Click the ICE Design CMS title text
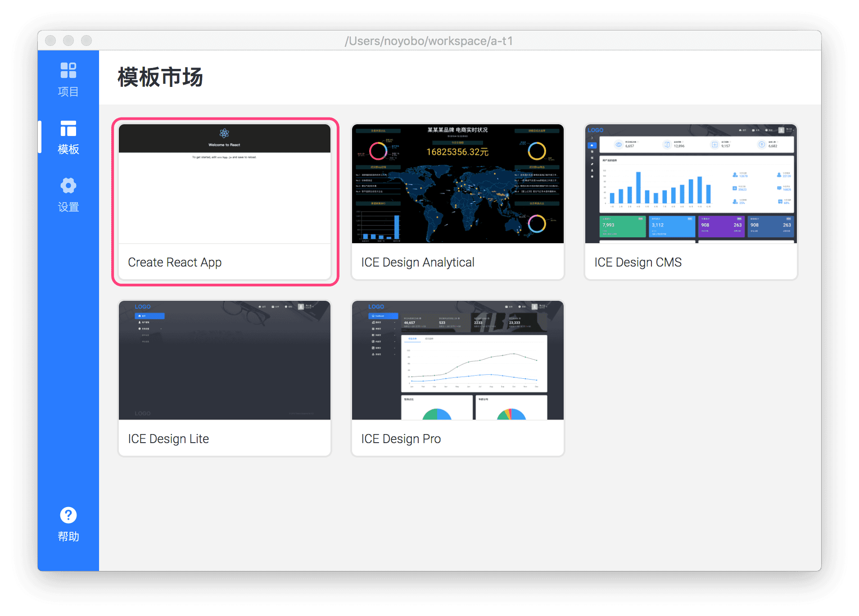Viewport: 859px width, 616px height. point(638,263)
